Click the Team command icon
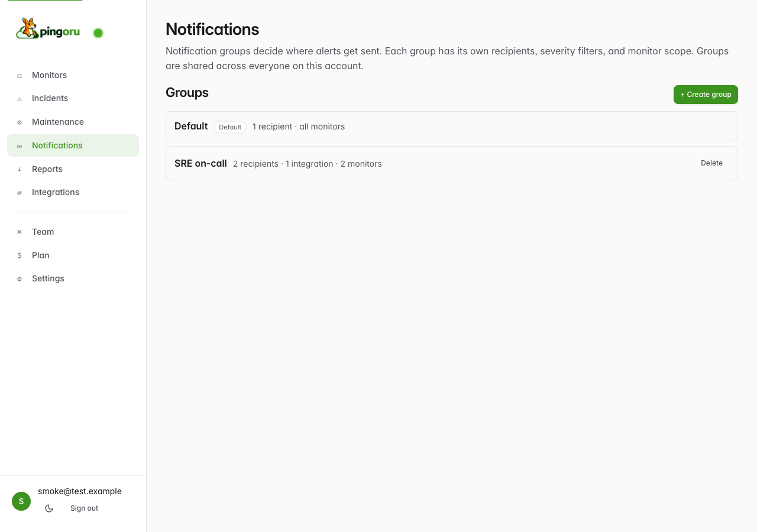Viewport: 757px width, 532px height. click(19, 232)
